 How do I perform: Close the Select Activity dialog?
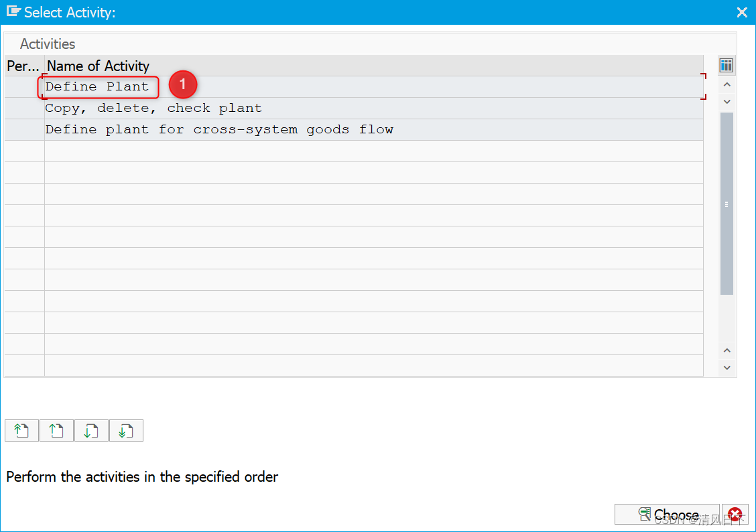[742, 12]
